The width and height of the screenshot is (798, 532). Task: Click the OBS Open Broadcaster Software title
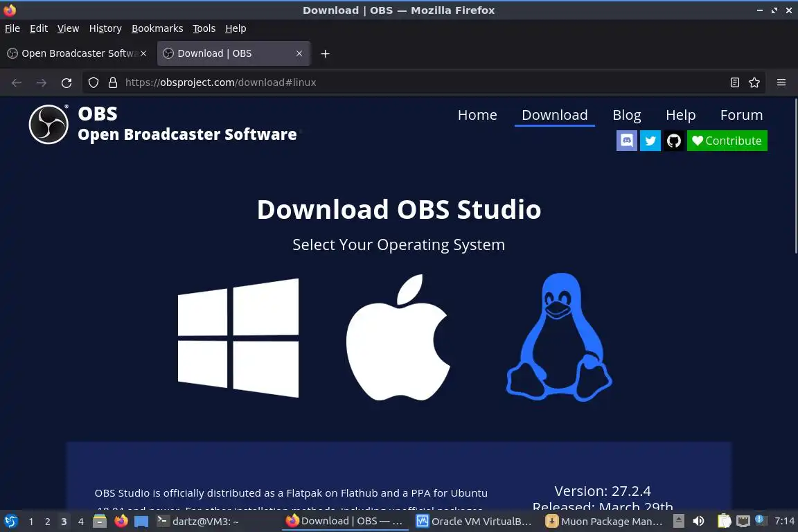tap(187, 124)
